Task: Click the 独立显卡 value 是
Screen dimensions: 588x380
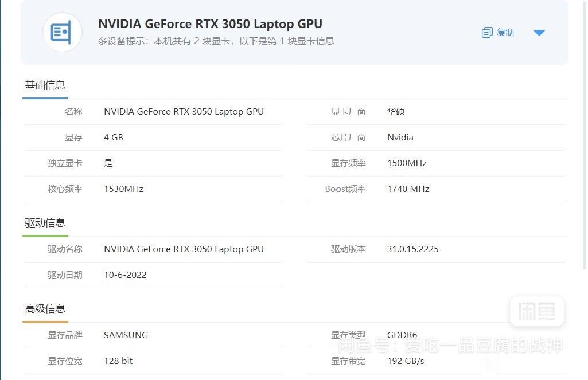Action: 108,163
